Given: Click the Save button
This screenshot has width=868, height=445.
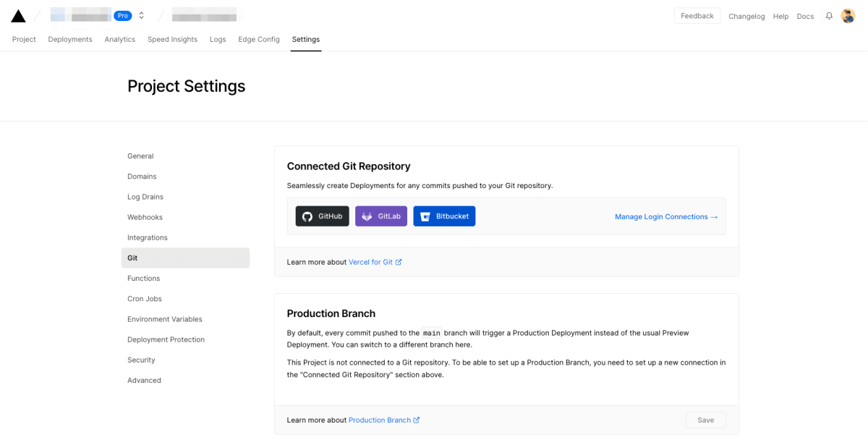Looking at the screenshot, I should [705, 420].
